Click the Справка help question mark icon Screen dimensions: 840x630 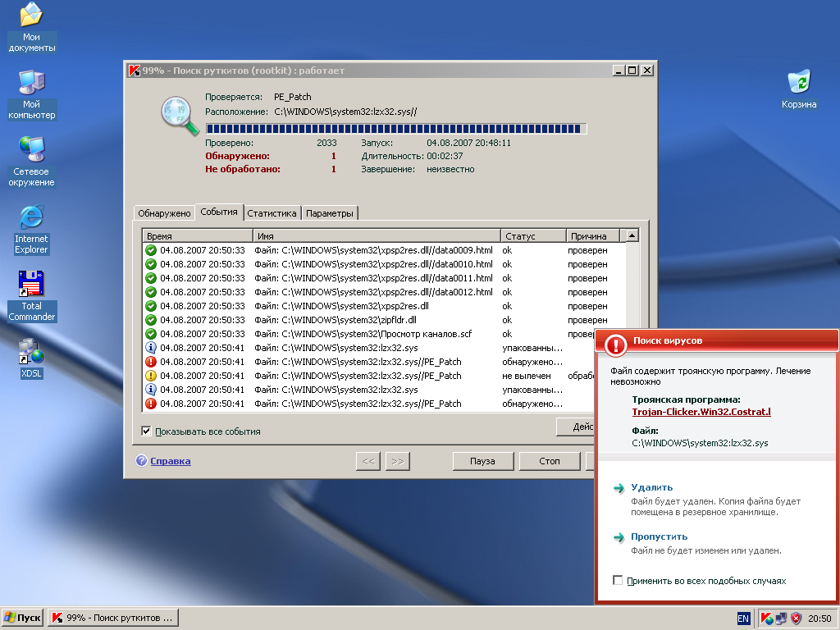pos(141,461)
